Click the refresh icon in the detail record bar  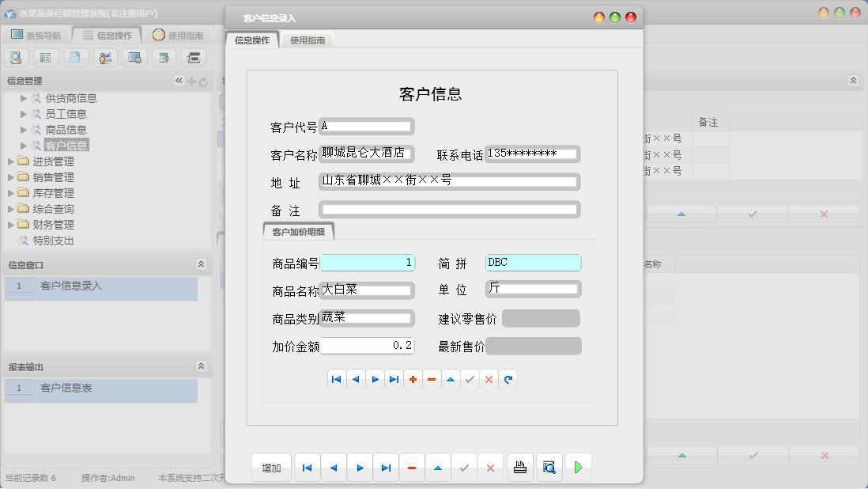508,379
